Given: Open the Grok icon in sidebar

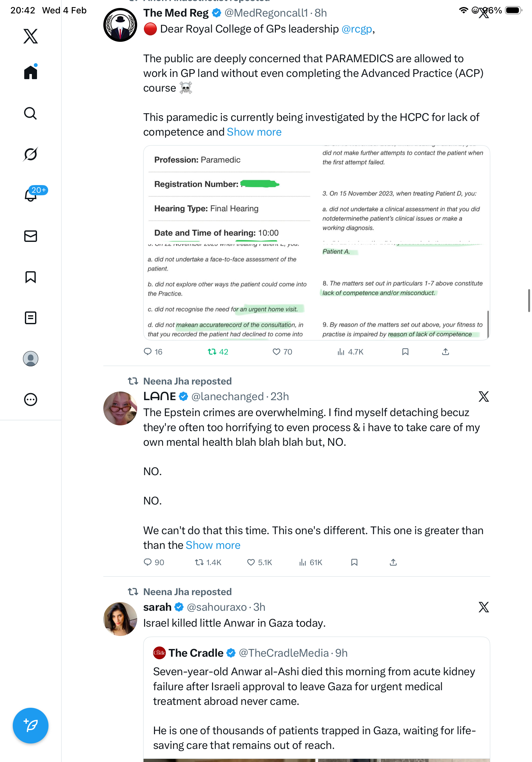Looking at the screenshot, I should coord(31,154).
